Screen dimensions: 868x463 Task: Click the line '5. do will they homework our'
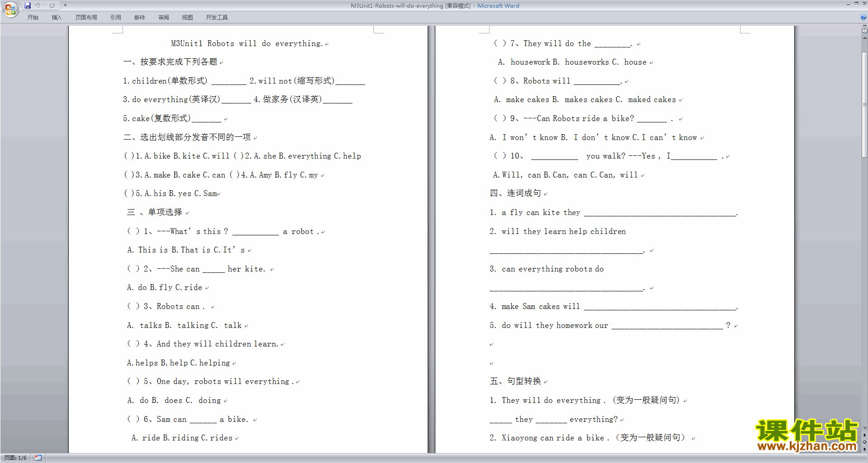pos(610,325)
